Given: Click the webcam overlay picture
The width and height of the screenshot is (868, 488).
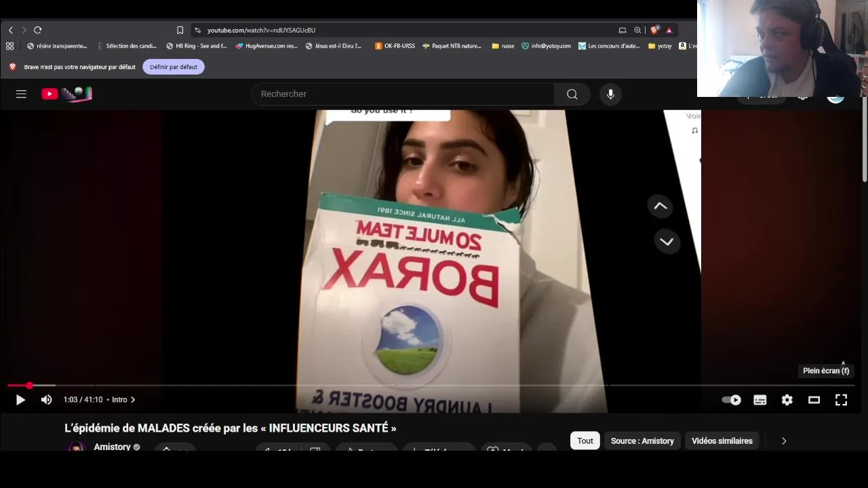Looking at the screenshot, I should pyautogui.click(x=783, y=49).
